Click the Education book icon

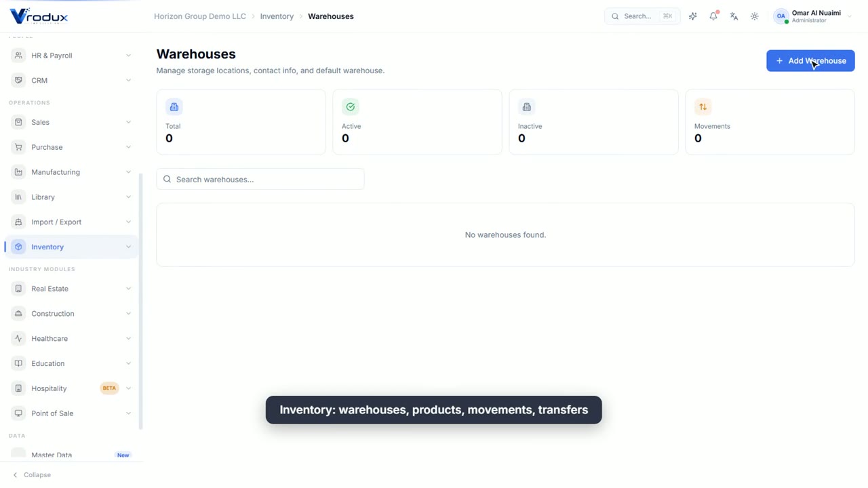click(x=18, y=363)
